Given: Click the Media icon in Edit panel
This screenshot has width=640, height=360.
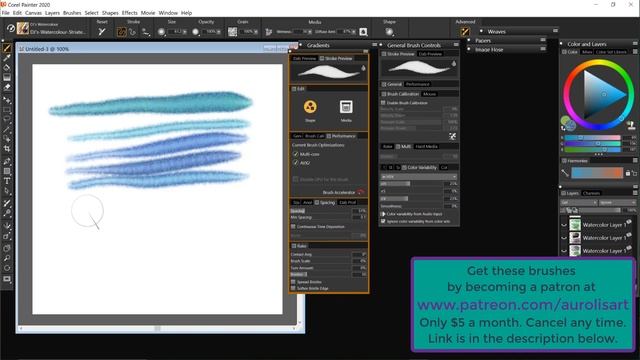Looking at the screenshot, I should 346,107.
